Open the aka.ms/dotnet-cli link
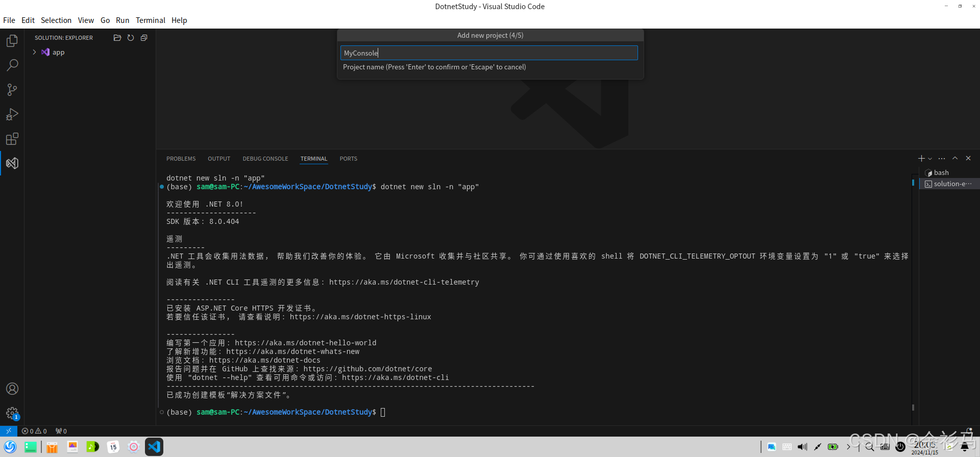This screenshot has height=457, width=980. point(395,377)
